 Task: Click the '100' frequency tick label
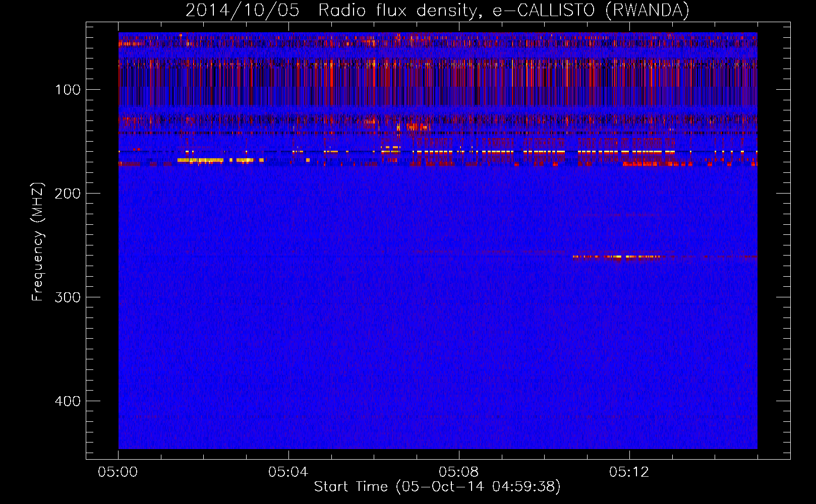point(68,90)
